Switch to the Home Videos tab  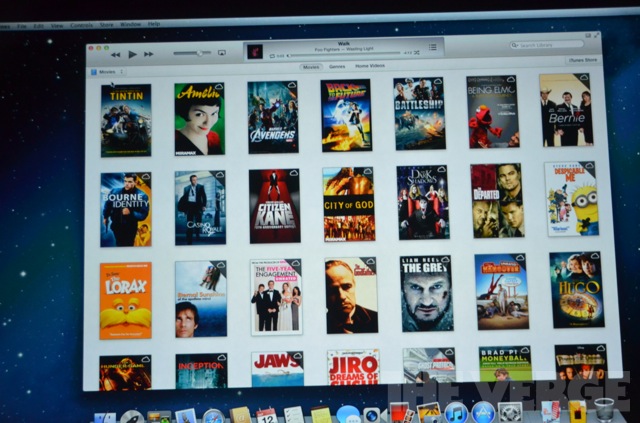tap(369, 66)
